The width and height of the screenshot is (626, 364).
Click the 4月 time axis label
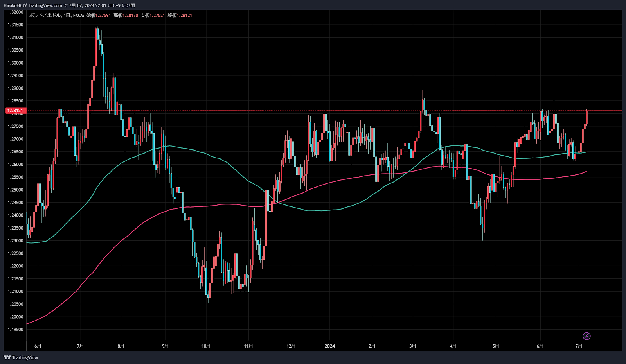(x=453, y=346)
